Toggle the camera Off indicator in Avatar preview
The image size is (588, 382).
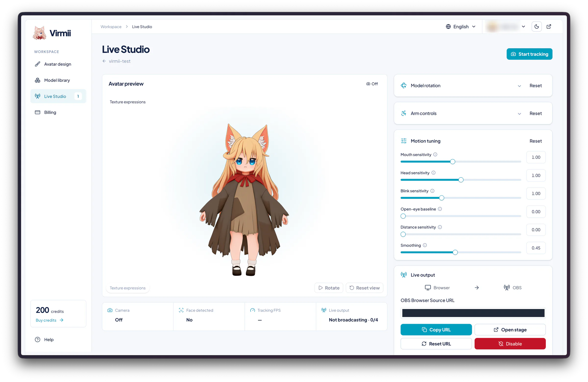tap(372, 84)
